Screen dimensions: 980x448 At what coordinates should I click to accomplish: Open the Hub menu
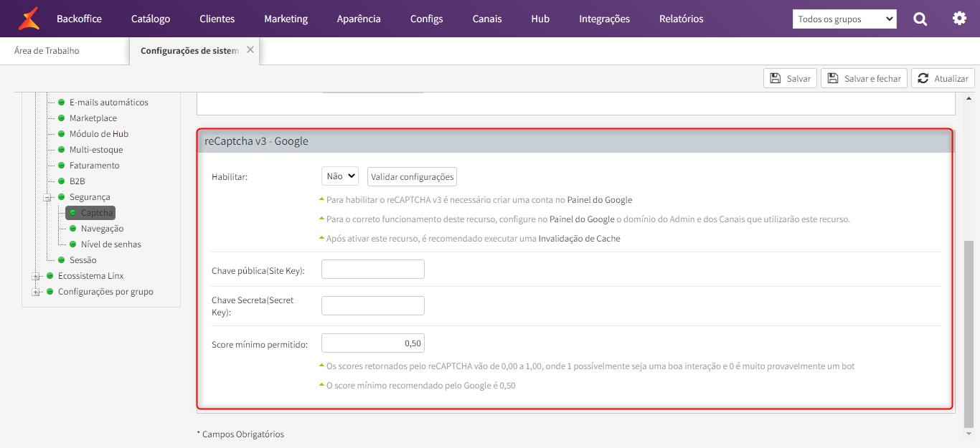540,19
